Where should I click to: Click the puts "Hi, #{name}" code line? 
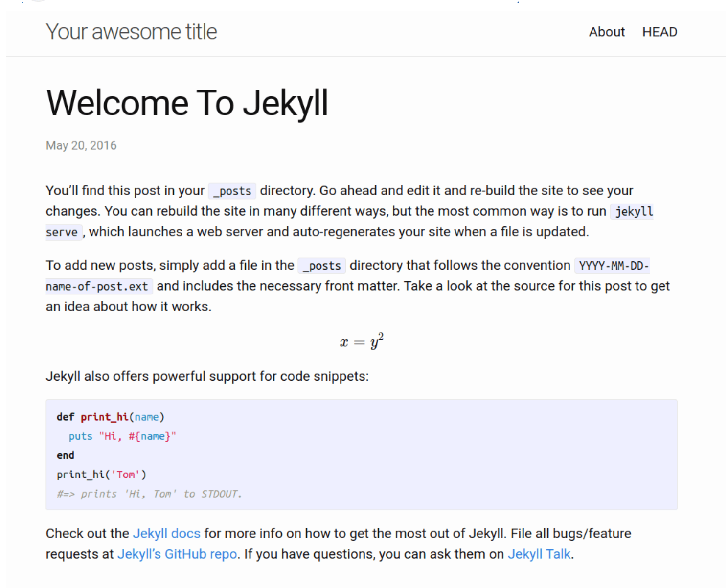point(122,436)
